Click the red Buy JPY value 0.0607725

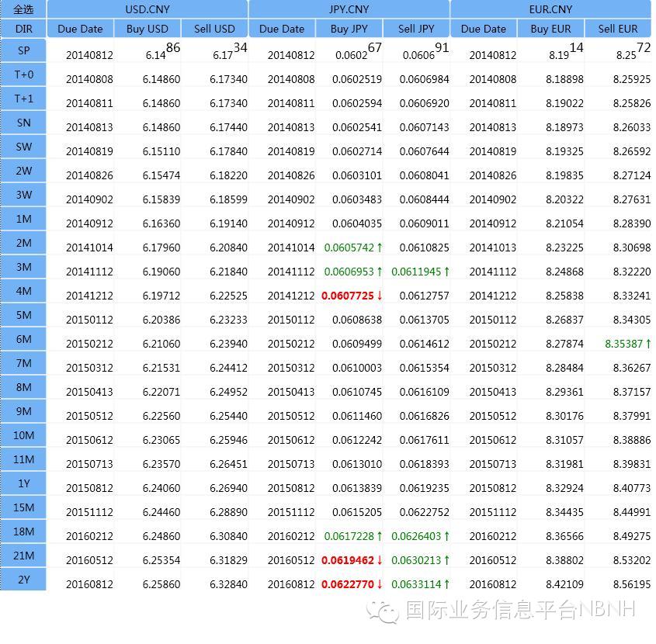pos(348,296)
